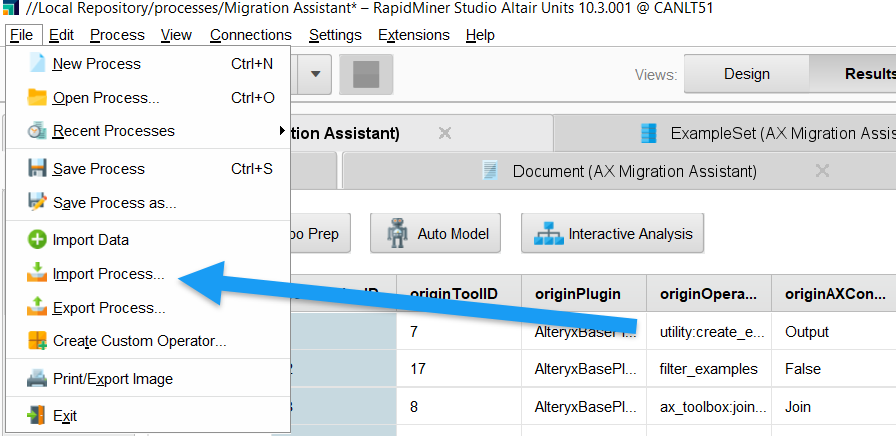Image resolution: width=896 pixels, height=436 pixels.
Task: Switch to Document (AX Migration Assistant) tab
Action: [x=620, y=171]
